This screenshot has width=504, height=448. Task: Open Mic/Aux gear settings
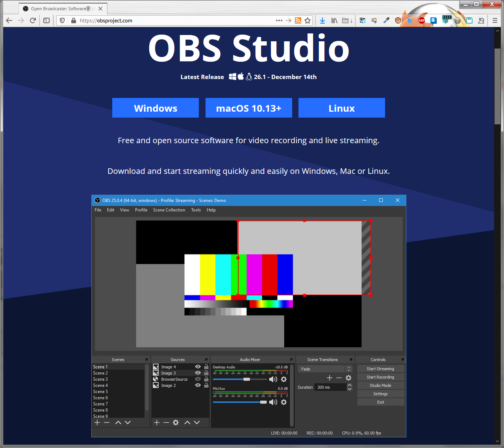pyautogui.click(x=284, y=402)
